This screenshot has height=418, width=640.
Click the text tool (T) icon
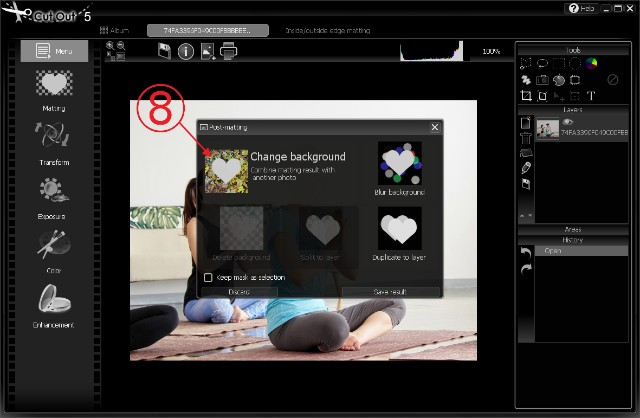point(591,96)
